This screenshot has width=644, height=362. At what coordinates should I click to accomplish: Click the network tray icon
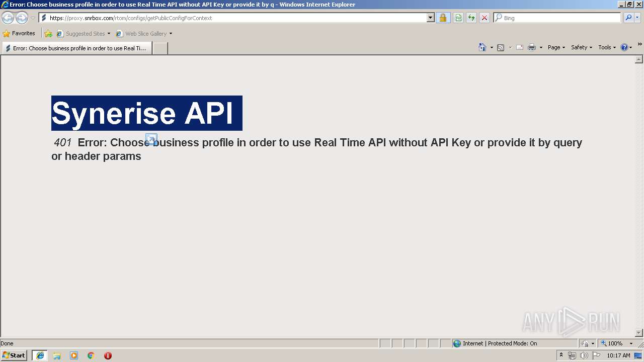click(x=572, y=355)
